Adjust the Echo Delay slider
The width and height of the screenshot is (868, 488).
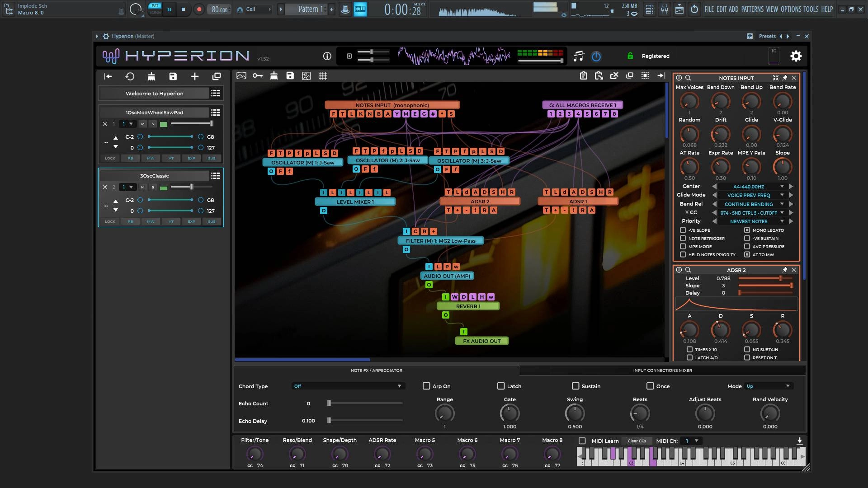[x=365, y=421]
